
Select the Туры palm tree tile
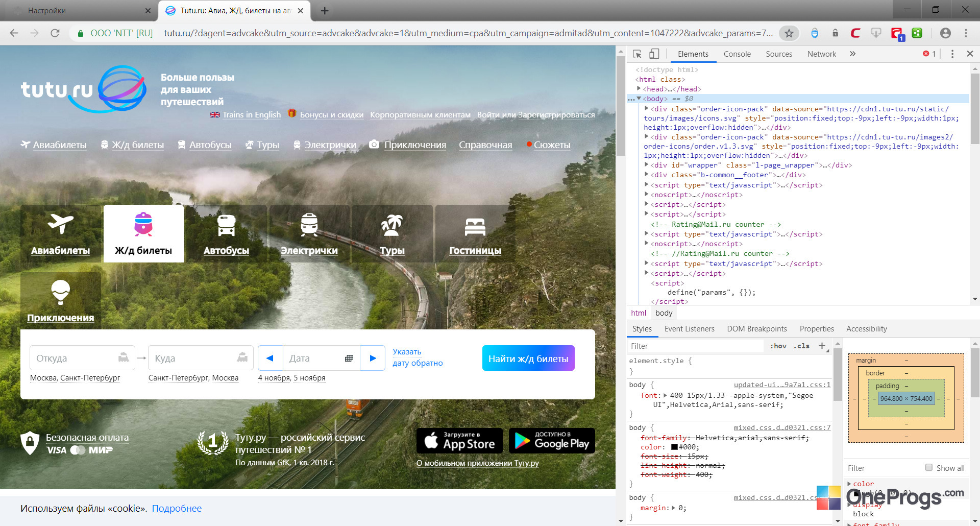(392, 234)
